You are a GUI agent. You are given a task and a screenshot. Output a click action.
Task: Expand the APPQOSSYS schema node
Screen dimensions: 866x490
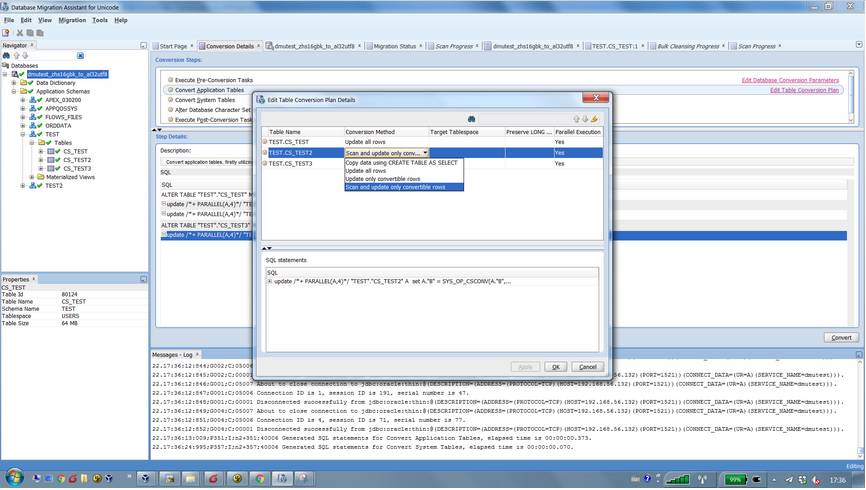click(23, 109)
